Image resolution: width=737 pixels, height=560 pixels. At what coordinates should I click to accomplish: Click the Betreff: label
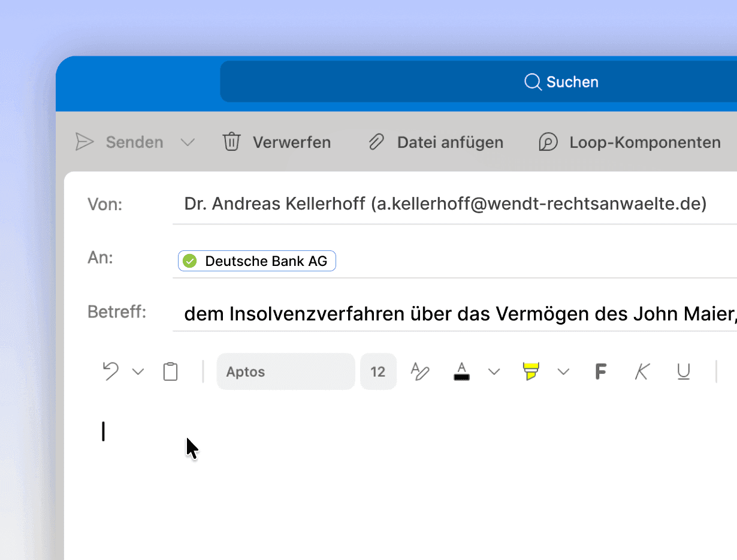[117, 312]
